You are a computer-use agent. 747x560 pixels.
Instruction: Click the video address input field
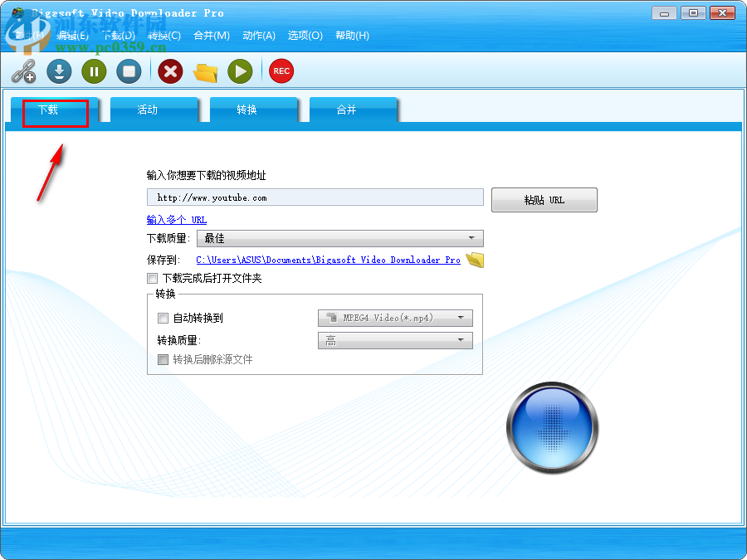[x=315, y=197]
